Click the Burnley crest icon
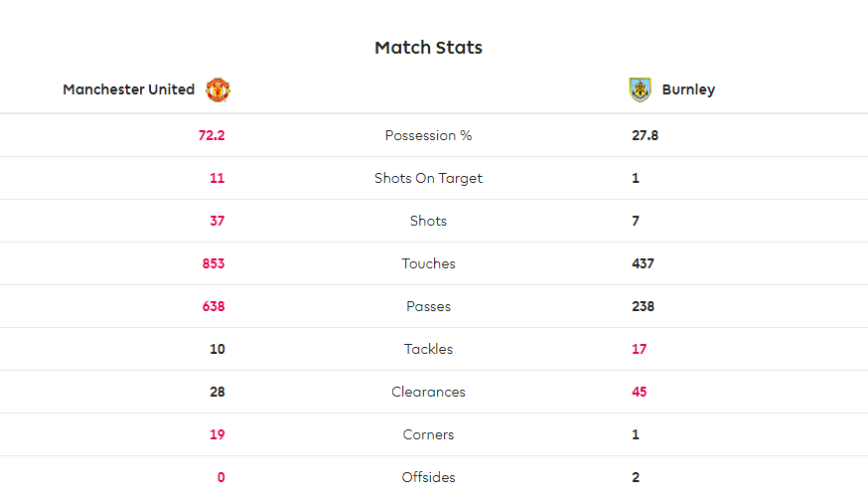 tap(640, 89)
